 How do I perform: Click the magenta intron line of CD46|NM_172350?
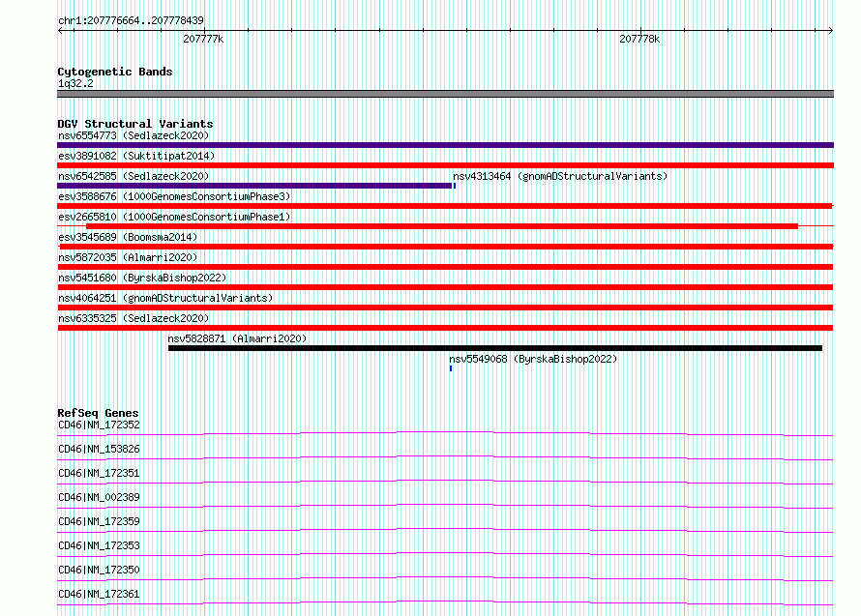pos(445,578)
